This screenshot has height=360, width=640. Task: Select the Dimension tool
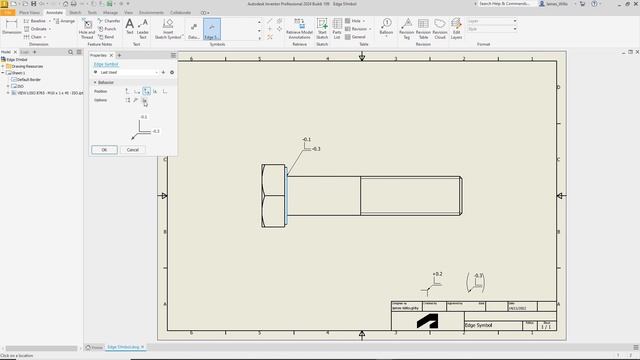click(x=11, y=26)
